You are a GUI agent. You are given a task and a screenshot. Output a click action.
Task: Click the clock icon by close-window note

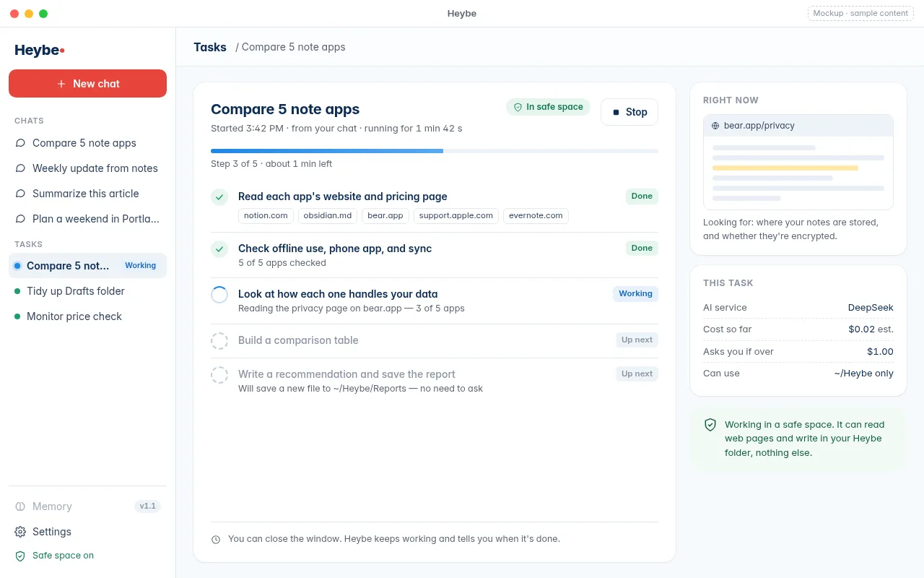[216, 540]
